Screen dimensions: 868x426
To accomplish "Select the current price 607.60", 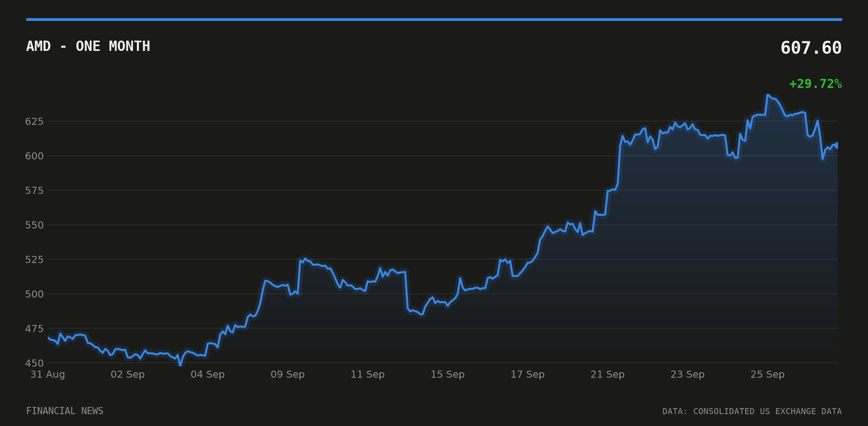I will coord(811,48).
